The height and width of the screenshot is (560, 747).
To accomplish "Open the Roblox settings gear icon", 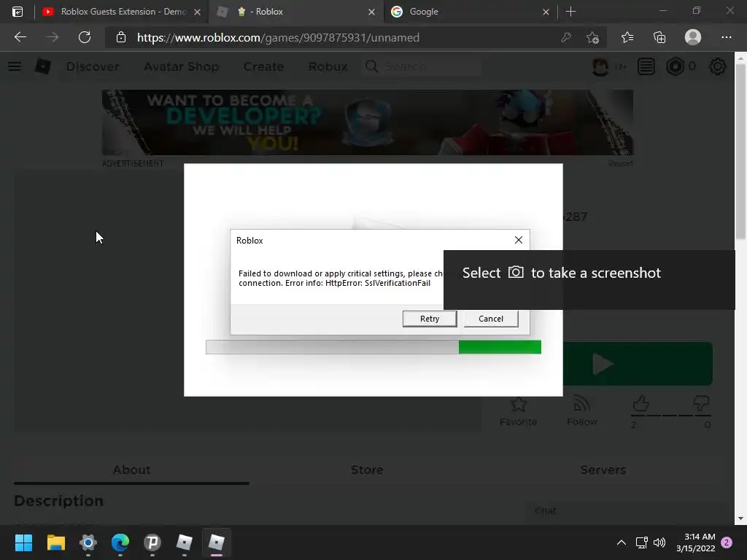I will 718,66.
